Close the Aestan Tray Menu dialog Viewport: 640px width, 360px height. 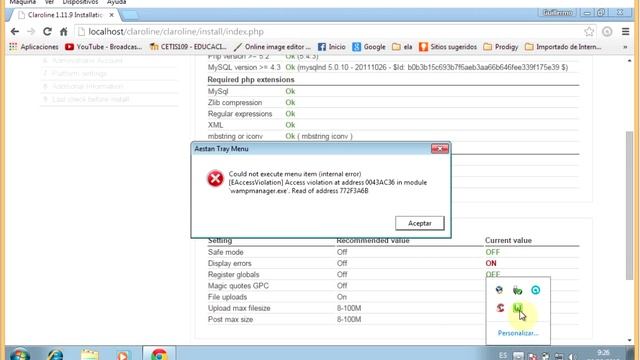point(440,149)
